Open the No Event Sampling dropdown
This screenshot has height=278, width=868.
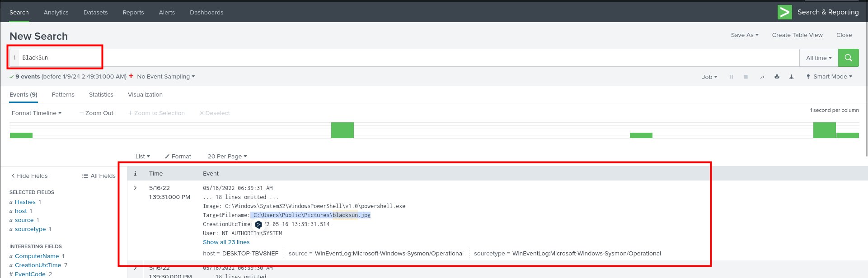pyautogui.click(x=166, y=77)
